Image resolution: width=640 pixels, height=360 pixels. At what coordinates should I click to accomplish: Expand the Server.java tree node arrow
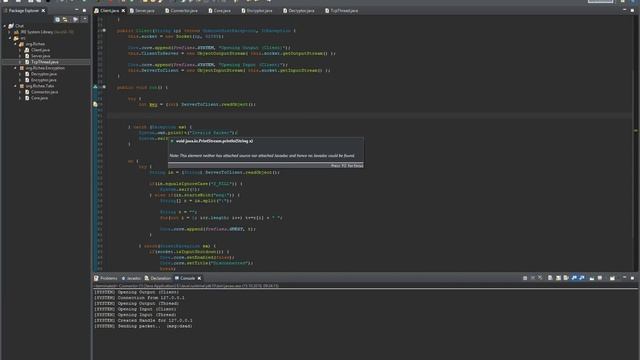coord(20,56)
